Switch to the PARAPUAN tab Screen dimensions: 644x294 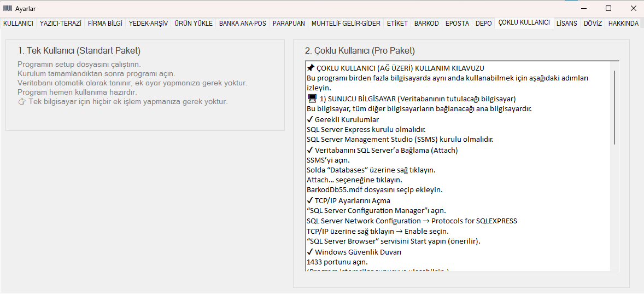(289, 24)
